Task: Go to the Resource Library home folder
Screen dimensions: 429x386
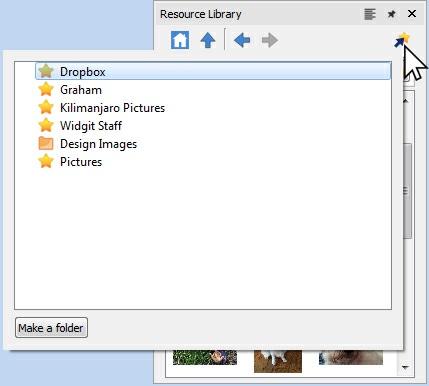Action: (180, 40)
